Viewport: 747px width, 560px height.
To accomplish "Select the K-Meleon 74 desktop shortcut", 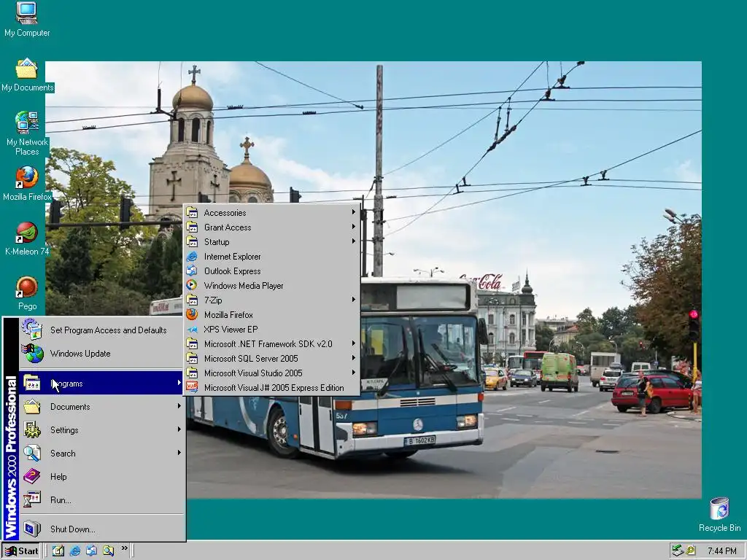I will click(27, 238).
